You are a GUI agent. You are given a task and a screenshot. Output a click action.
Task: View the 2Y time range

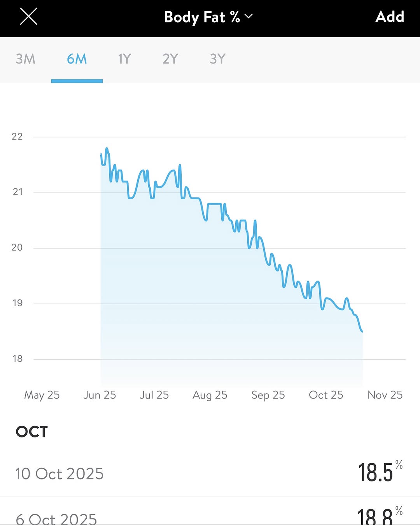pyautogui.click(x=170, y=59)
